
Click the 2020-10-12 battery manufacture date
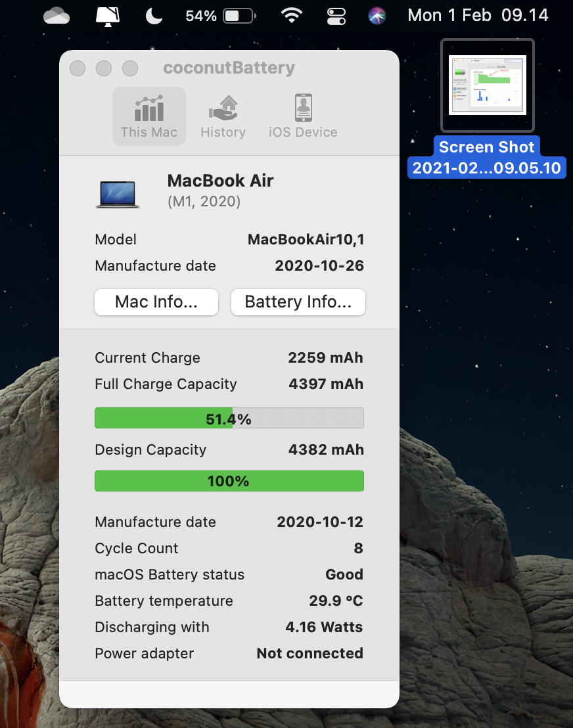tap(320, 522)
